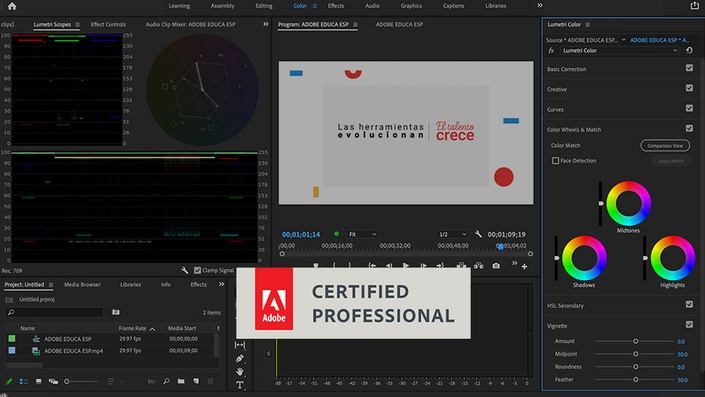Click the Export Frame camera icon
This screenshot has height=397, width=705.
point(496,266)
